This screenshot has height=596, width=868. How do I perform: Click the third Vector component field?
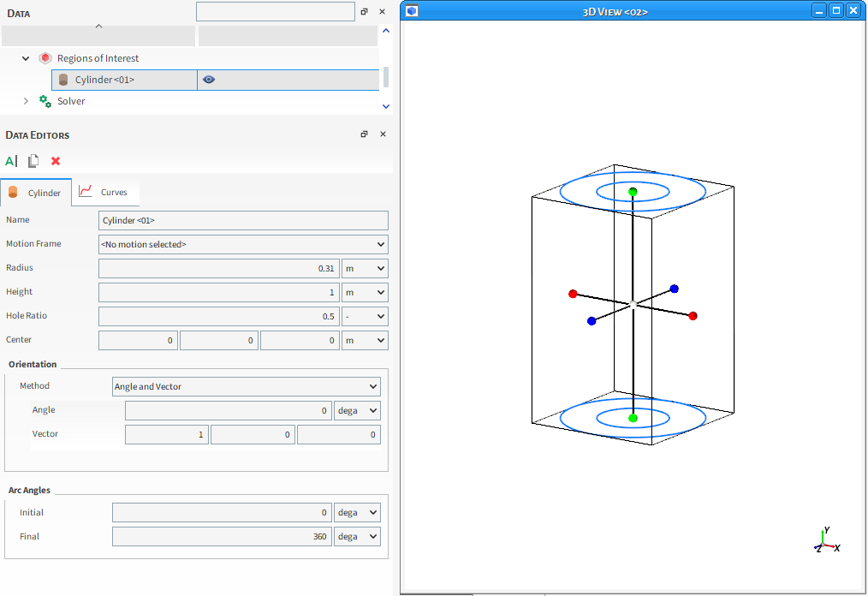pyautogui.click(x=339, y=435)
